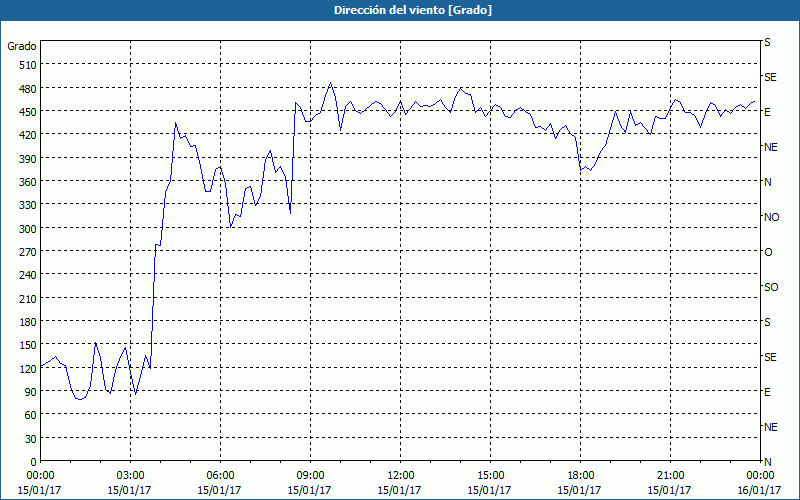Click the 03:00 time label
Viewport: 800px width, 500px height.
point(131,476)
